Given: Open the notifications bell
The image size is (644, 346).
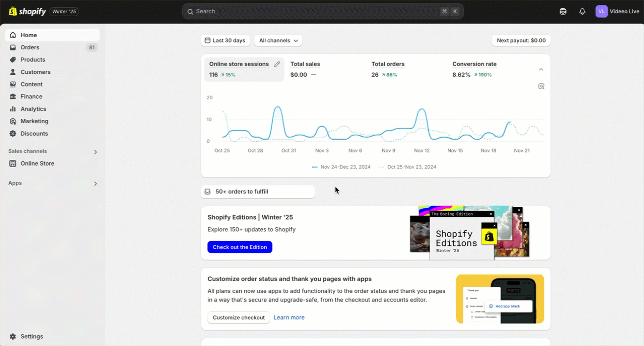Looking at the screenshot, I should pyautogui.click(x=582, y=11).
